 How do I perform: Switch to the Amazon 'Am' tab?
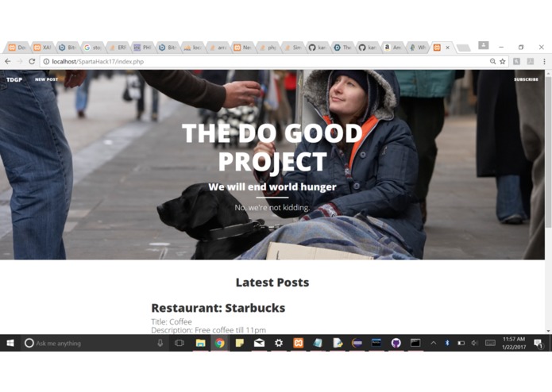pos(392,48)
